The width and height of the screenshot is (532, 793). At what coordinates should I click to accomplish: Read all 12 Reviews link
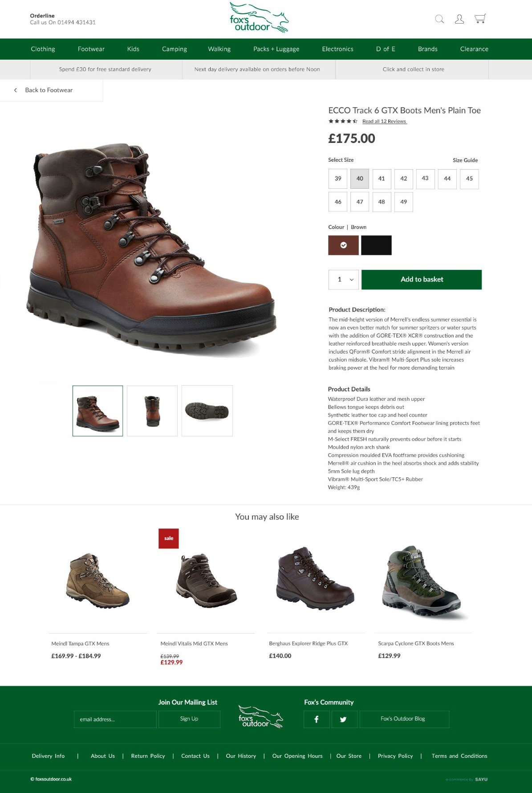[x=385, y=121]
